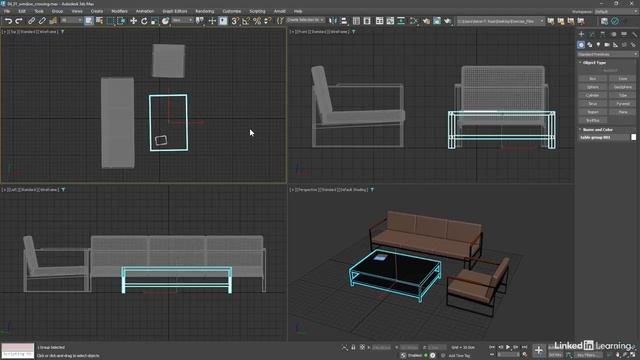This screenshot has height=360, width=640.
Task: Switch to the Create command panel tab
Action: tap(581, 34)
